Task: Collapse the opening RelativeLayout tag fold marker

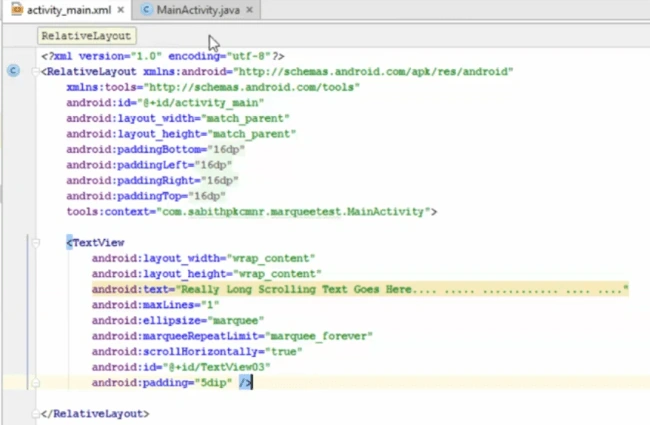Action: point(35,72)
